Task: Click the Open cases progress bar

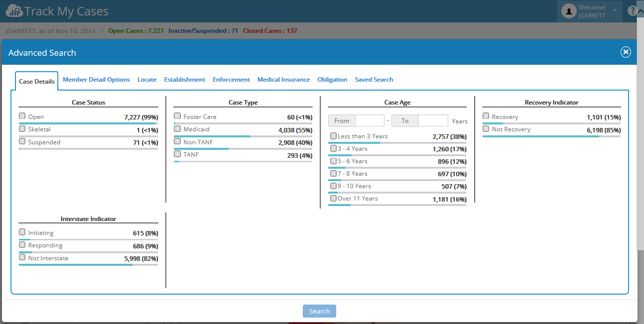Action: [x=89, y=123]
